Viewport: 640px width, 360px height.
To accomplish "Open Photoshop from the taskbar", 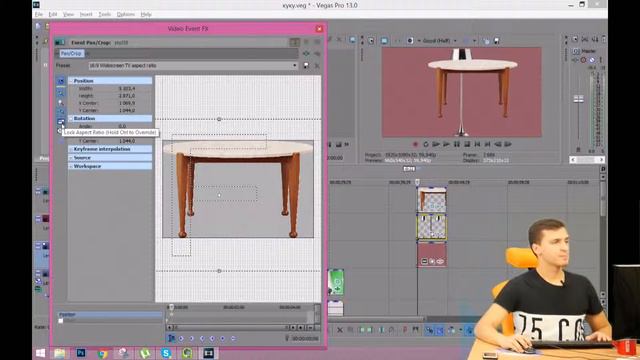I will [80, 353].
